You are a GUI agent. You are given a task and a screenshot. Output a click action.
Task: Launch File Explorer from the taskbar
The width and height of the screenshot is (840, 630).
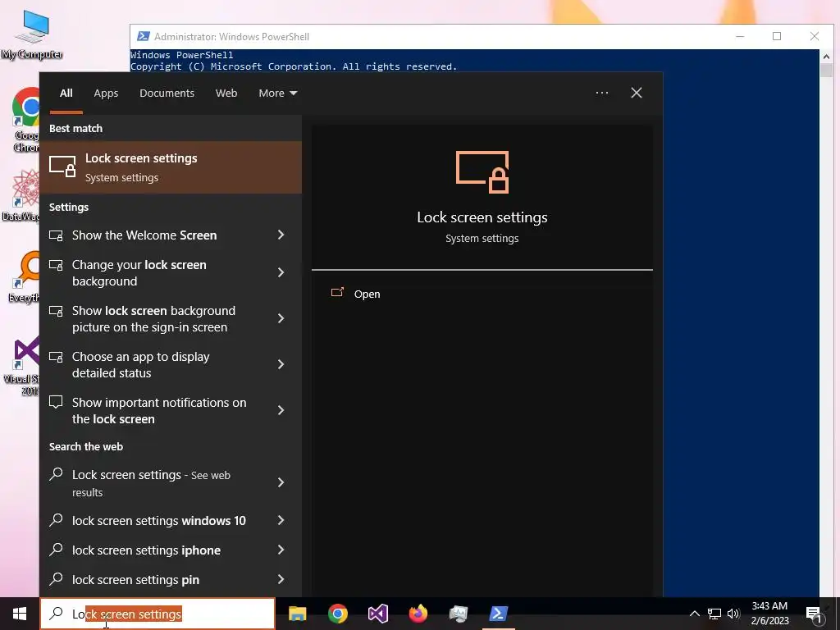(297, 614)
